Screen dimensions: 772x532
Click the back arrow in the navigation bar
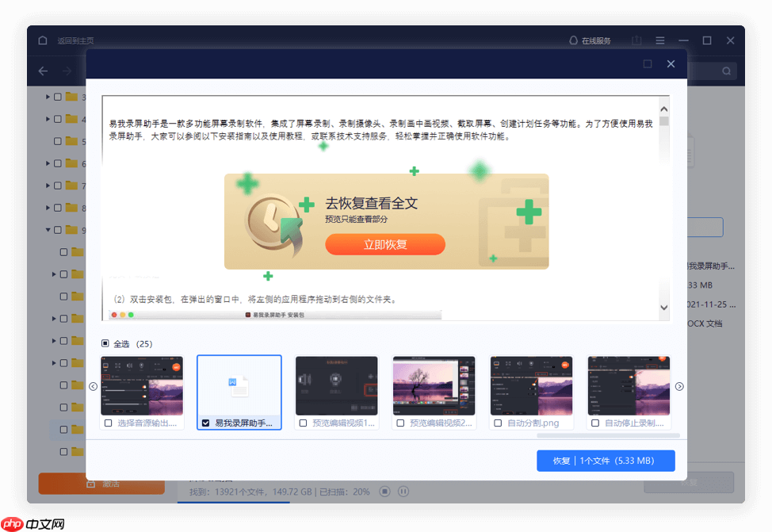(43, 71)
